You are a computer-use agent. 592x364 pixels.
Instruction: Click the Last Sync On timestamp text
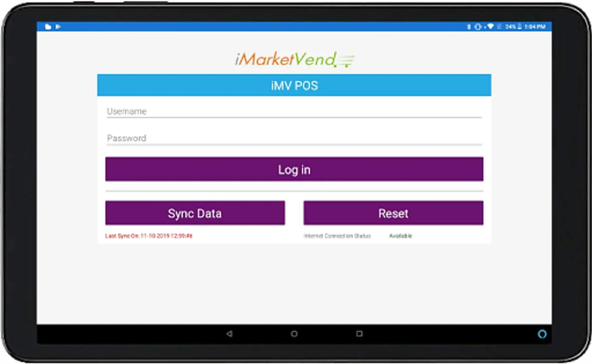coord(149,236)
